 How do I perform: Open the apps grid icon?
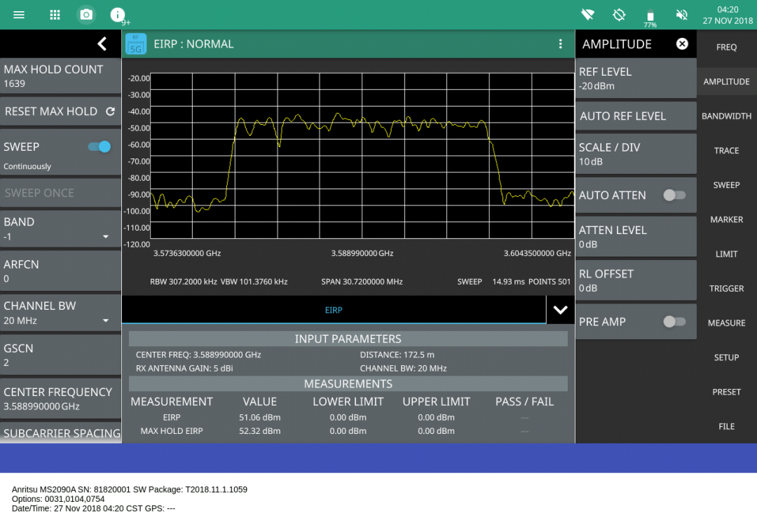55,15
